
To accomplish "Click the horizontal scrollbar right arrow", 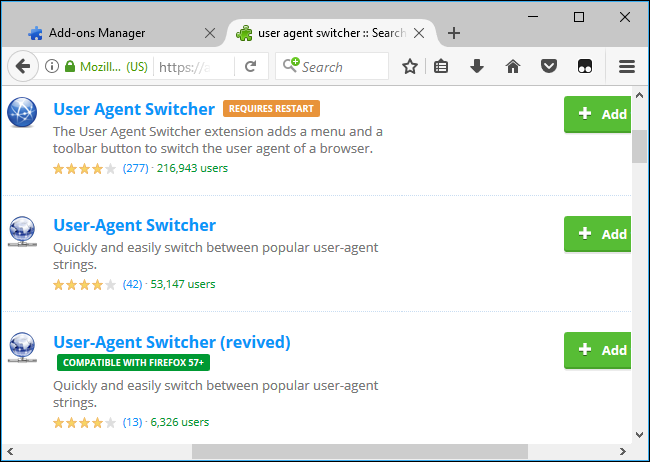I will tap(623, 451).
